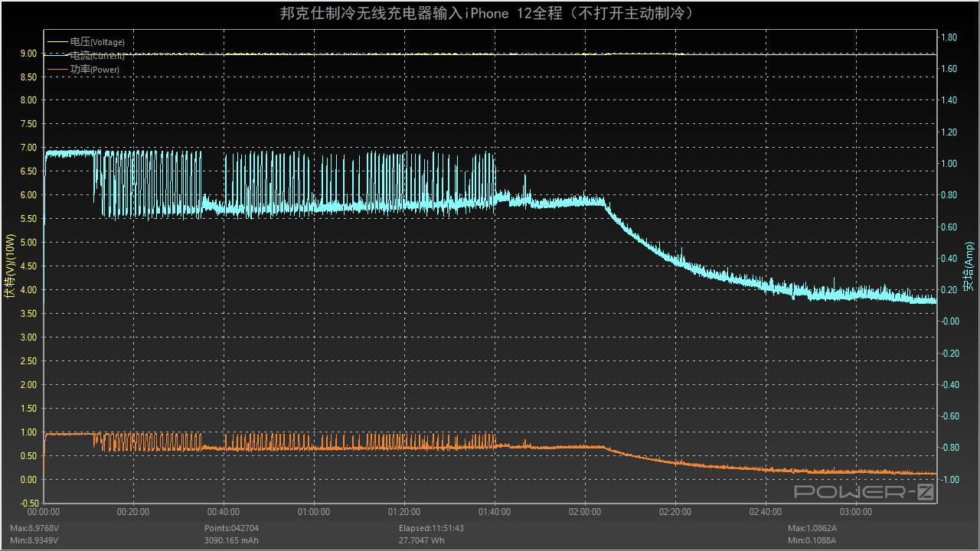This screenshot has height=551, width=980.
Task: Select the 03:00:00 mark on time axis
Action: (x=856, y=512)
